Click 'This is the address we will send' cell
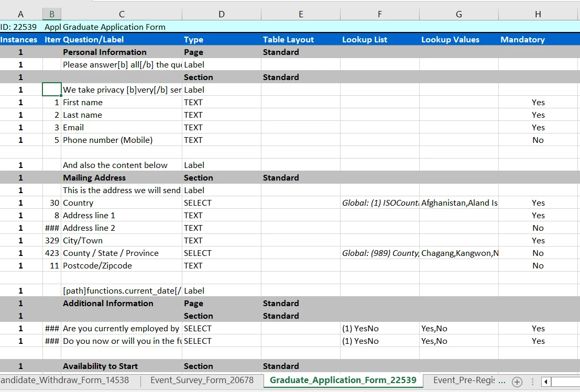Viewport: 580px width, 392px height. pos(122,191)
